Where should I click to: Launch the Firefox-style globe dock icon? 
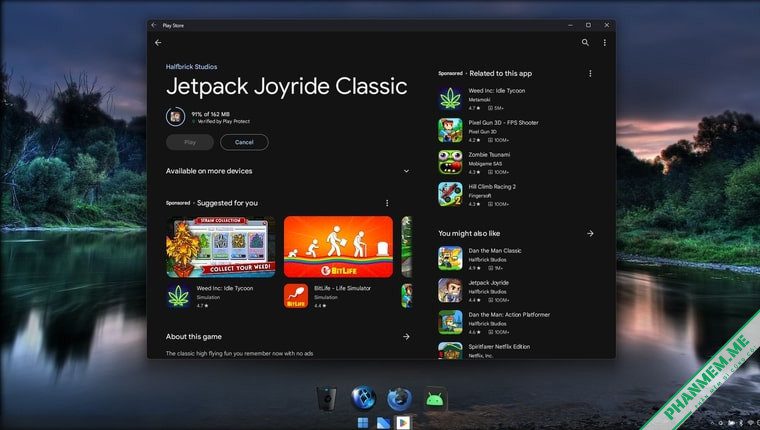[x=399, y=399]
